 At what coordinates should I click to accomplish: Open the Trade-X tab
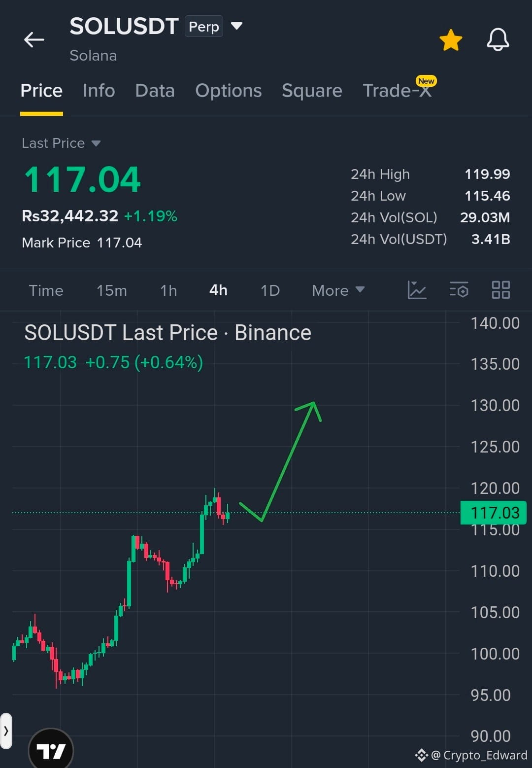(x=398, y=91)
